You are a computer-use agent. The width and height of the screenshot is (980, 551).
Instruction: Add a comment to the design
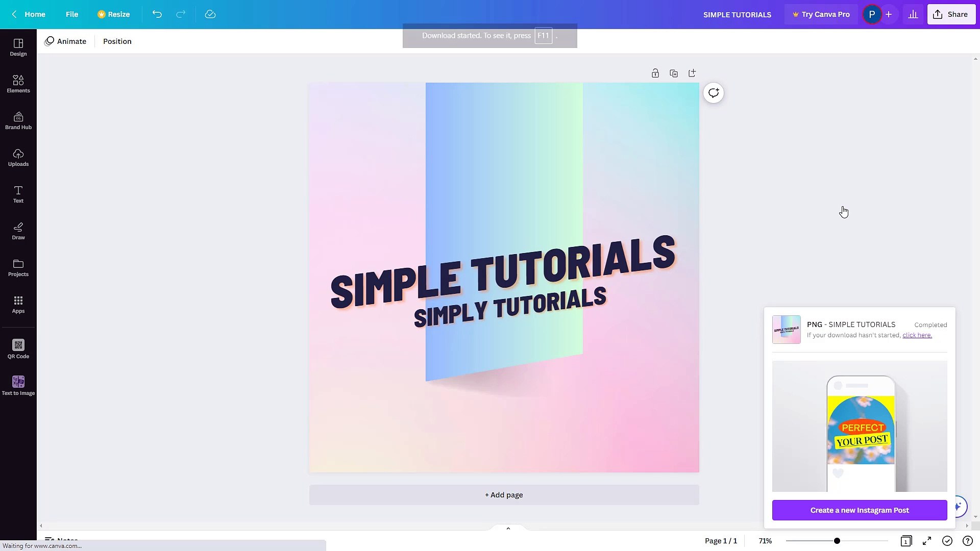click(x=713, y=93)
